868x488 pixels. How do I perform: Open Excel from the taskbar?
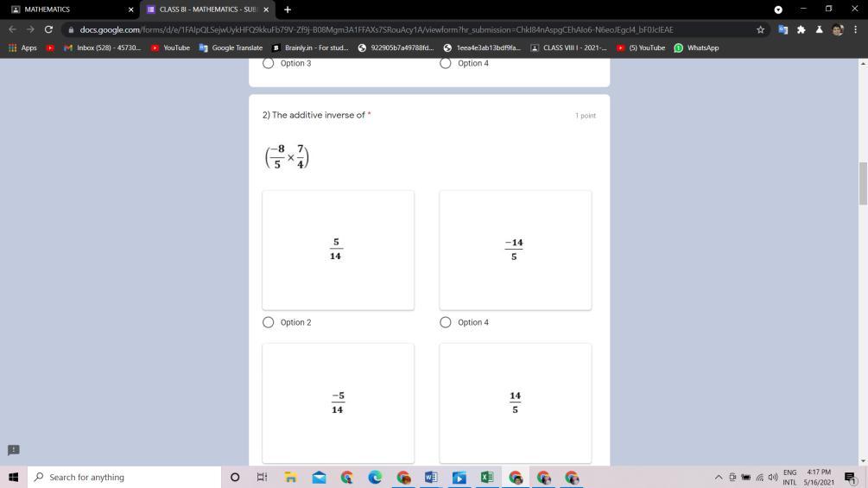(x=487, y=477)
